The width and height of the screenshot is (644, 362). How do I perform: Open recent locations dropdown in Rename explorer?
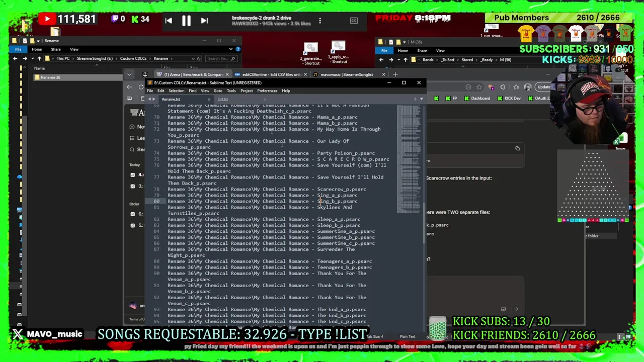tap(32, 58)
